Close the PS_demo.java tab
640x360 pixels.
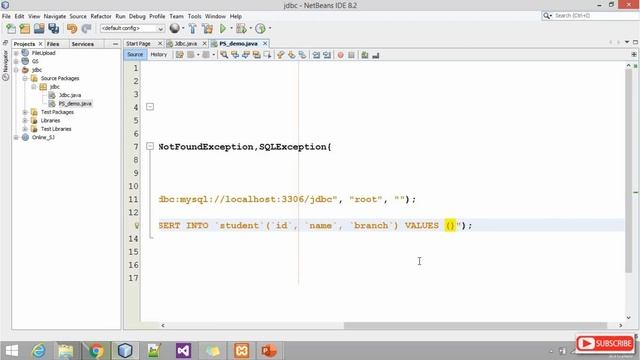(x=265, y=43)
